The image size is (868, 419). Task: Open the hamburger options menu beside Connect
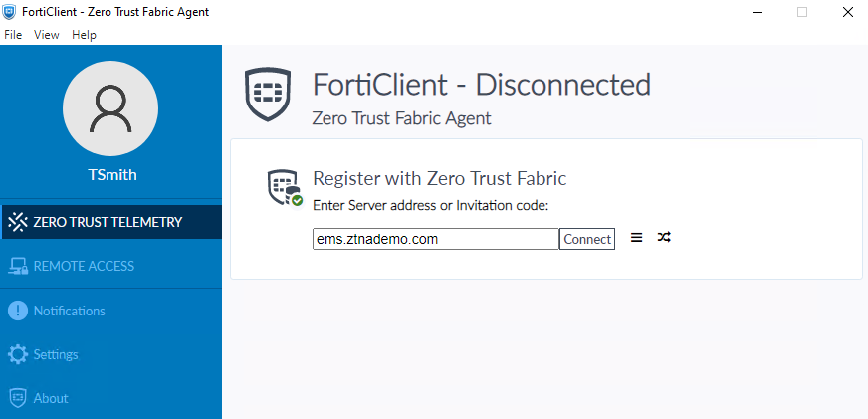point(637,238)
